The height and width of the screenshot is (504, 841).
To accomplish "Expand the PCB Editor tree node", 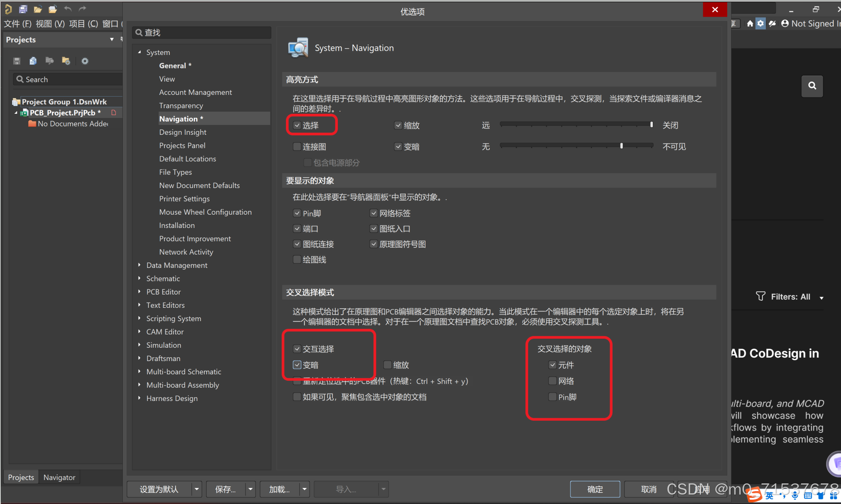I will (140, 292).
